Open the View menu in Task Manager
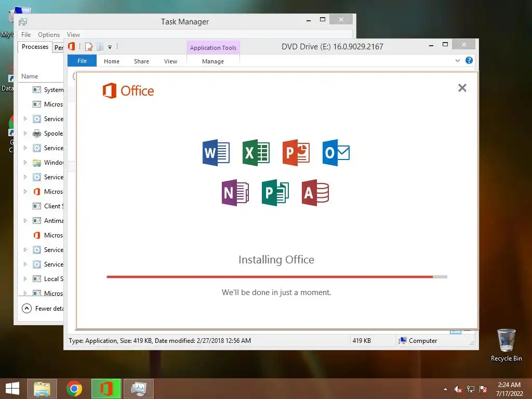 [x=73, y=35]
